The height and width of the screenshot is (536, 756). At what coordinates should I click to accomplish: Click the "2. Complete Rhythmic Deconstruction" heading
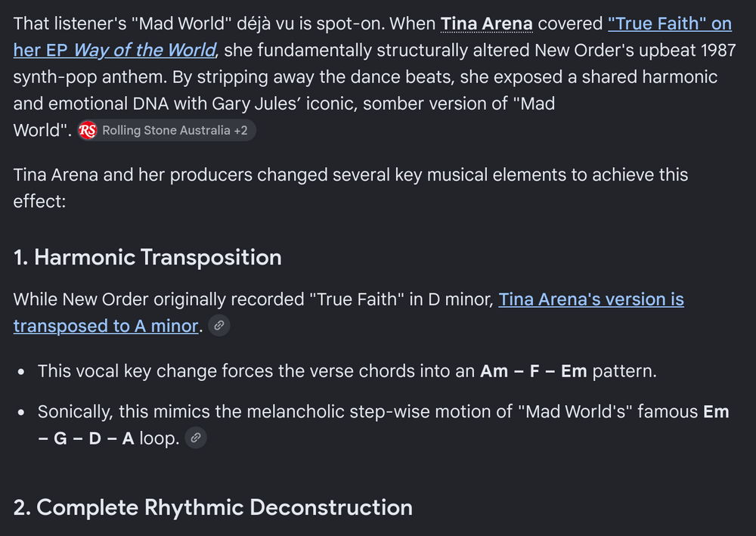click(x=213, y=507)
